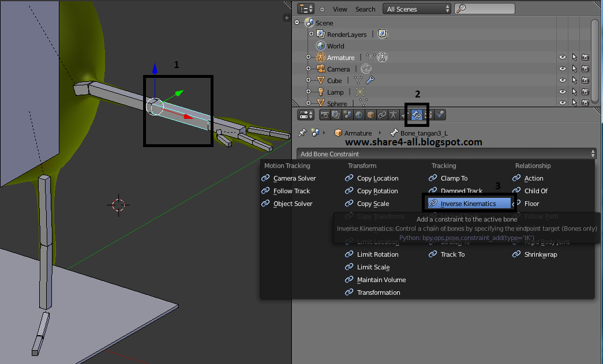Open armature Object Data stick-figure tab
This screenshot has width=603, height=364.
click(393, 114)
